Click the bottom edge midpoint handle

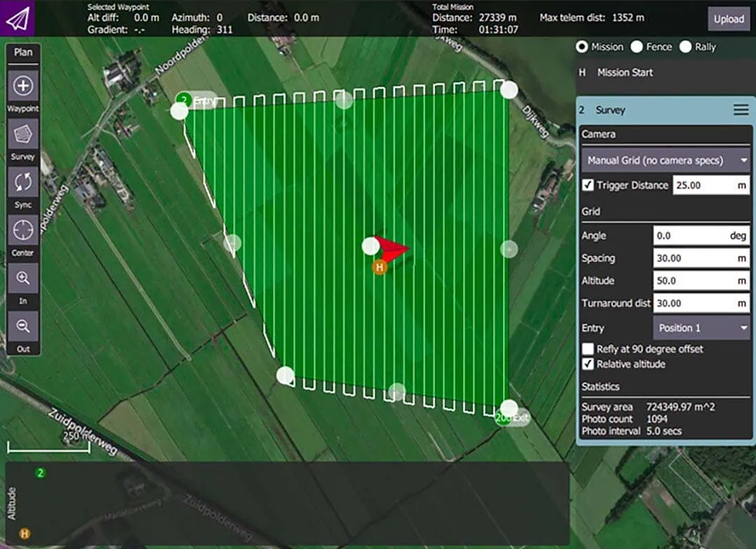pos(397,392)
